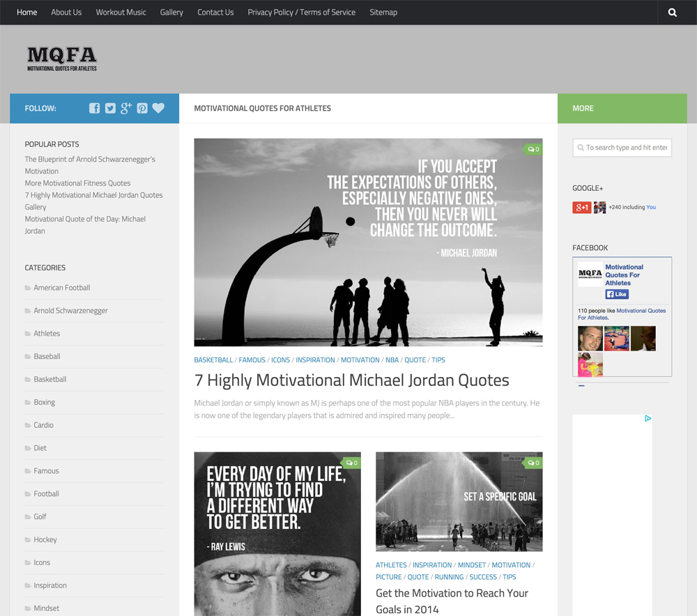The height and width of the screenshot is (616, 697).
Task: Open Arnold Schwarzenegger category
Action: (70, 311)
